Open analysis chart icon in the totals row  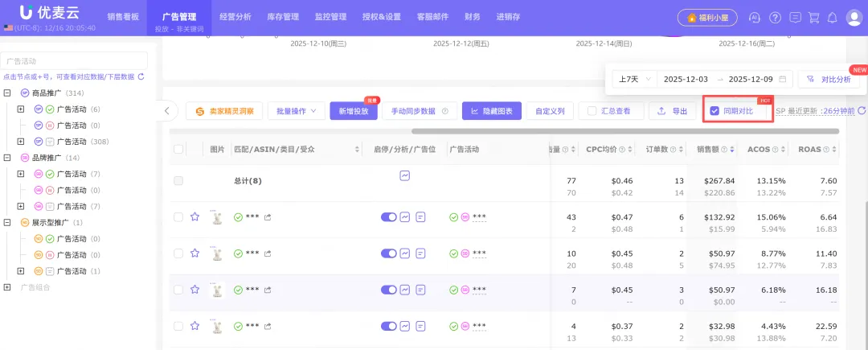(x=405, y=175)
